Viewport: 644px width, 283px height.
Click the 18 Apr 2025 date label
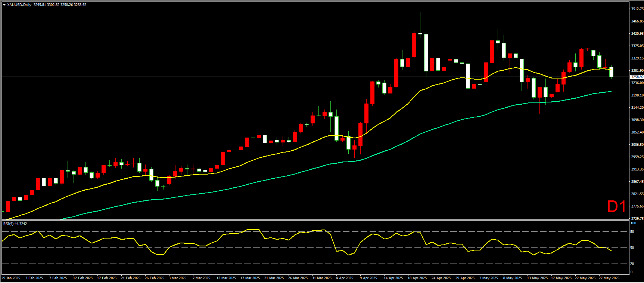tap(417, 278)
